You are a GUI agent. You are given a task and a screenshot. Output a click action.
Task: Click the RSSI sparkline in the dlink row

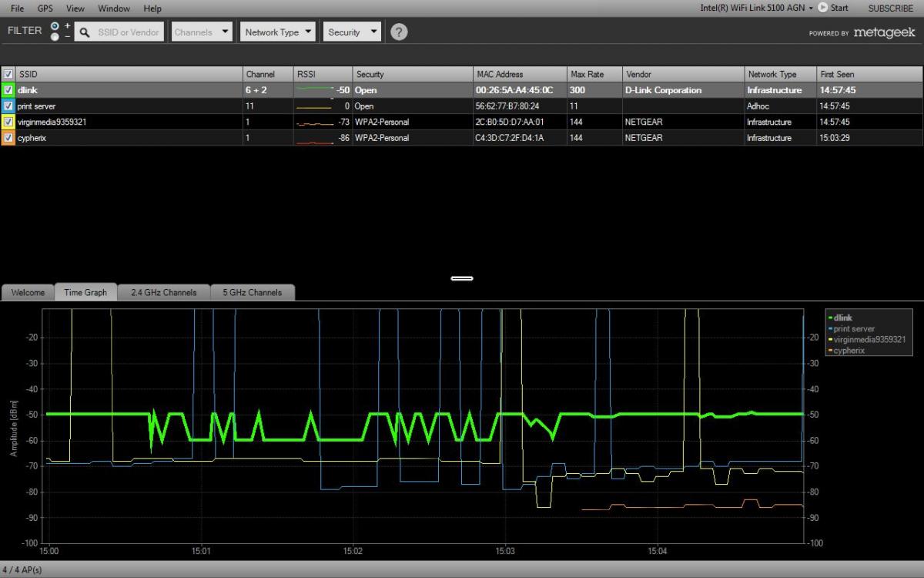(x=315, y=89)
